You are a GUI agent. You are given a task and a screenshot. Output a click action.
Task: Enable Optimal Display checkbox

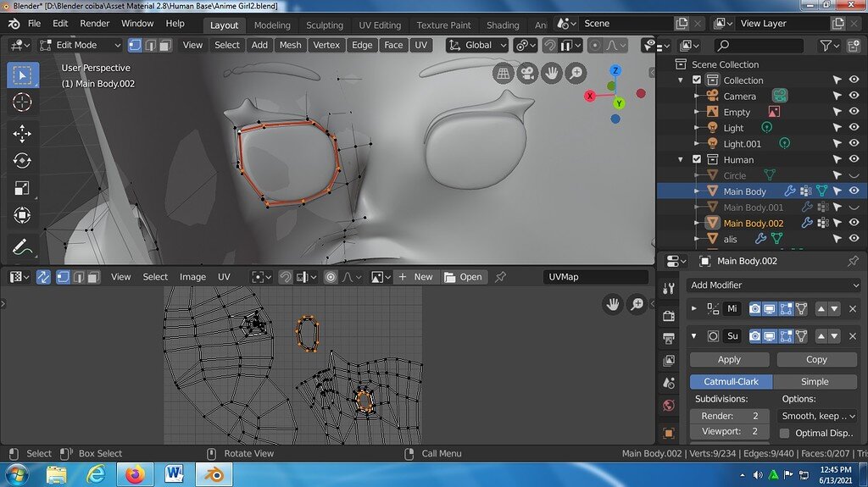pos(784,433)
